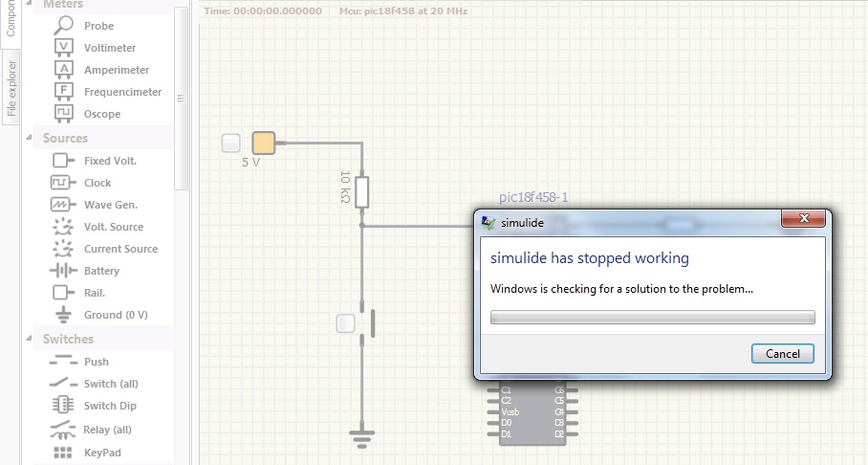Select the Push switch icon
The image size is (868, 465).
pos(63,362)
